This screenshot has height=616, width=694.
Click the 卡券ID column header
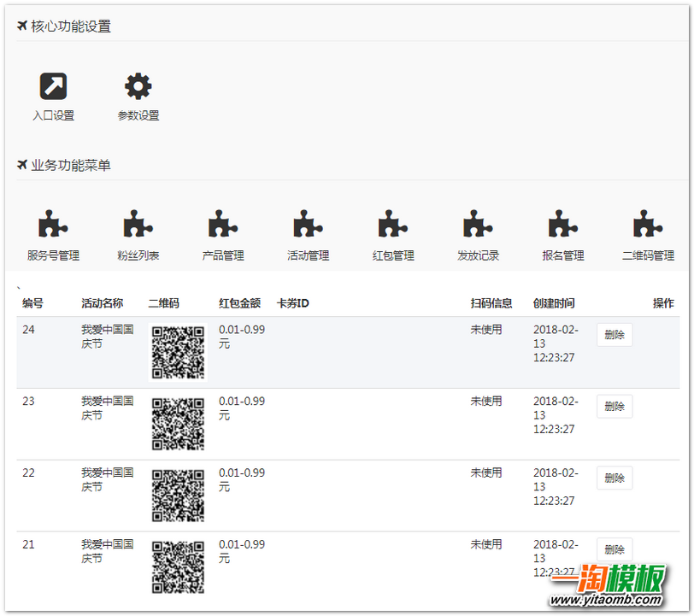[292, 303]
